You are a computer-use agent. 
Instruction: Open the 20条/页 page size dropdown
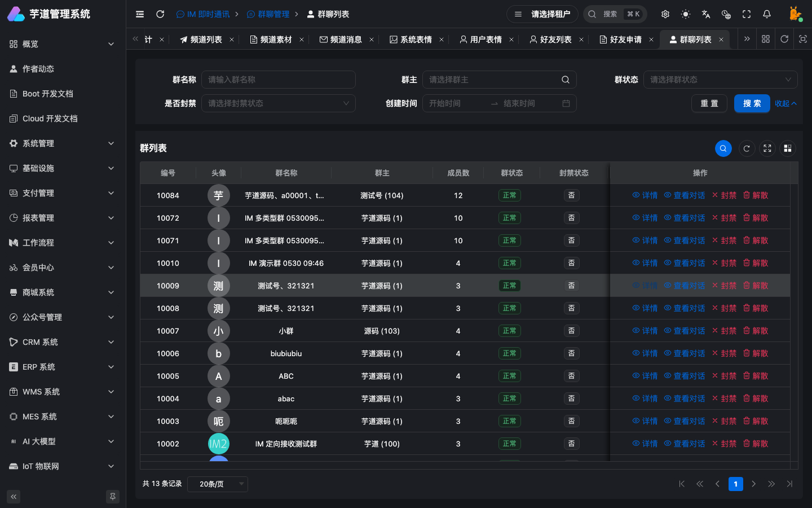[217, 484]
